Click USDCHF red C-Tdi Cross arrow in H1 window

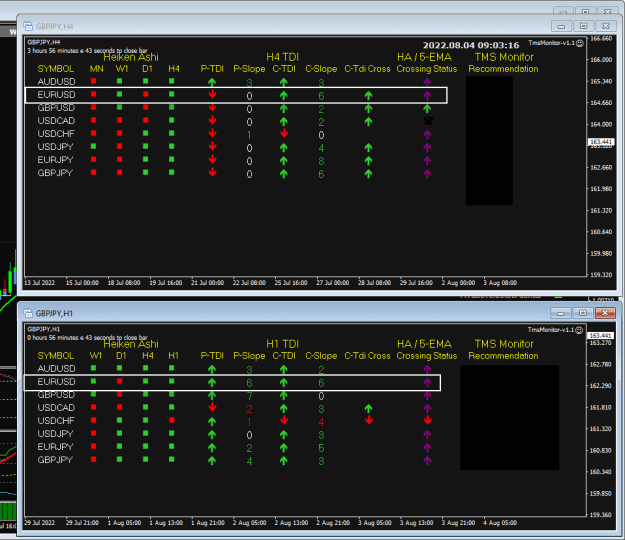click(x=369, y=420)
